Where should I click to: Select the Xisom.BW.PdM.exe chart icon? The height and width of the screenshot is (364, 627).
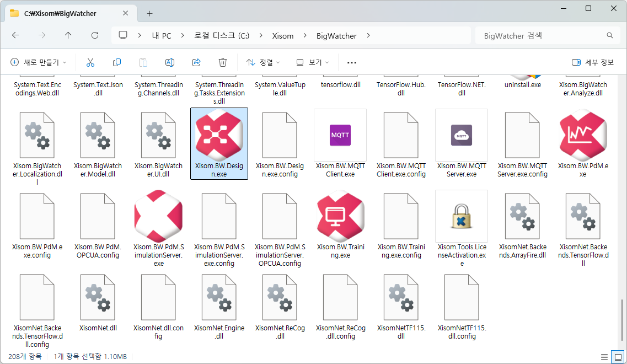pos(583,135)
